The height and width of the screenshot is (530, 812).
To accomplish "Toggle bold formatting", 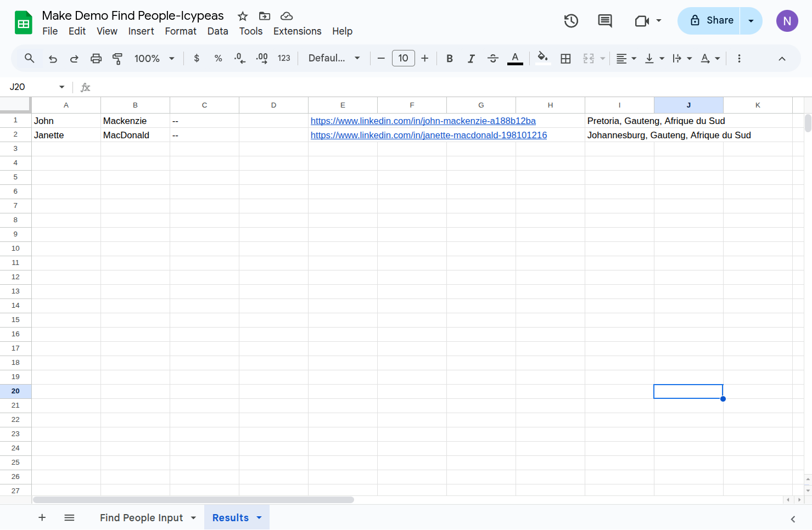I will [x=450, y=58].
